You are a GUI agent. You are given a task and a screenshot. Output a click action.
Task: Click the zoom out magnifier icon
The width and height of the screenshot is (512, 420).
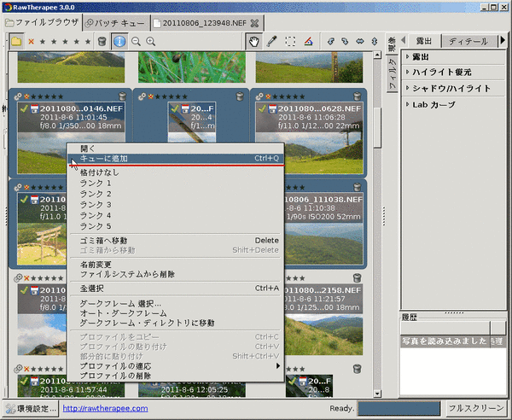136,42
